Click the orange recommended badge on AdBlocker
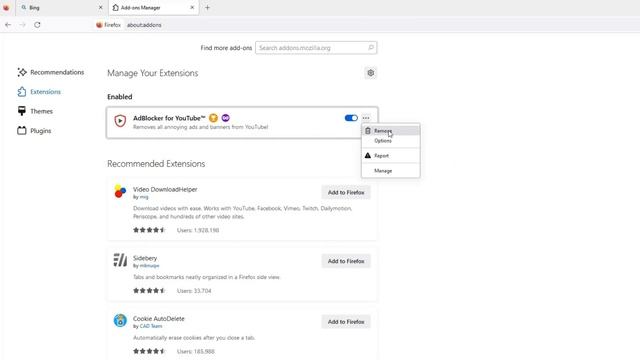 pyautogui.click(x=213, y=118)
